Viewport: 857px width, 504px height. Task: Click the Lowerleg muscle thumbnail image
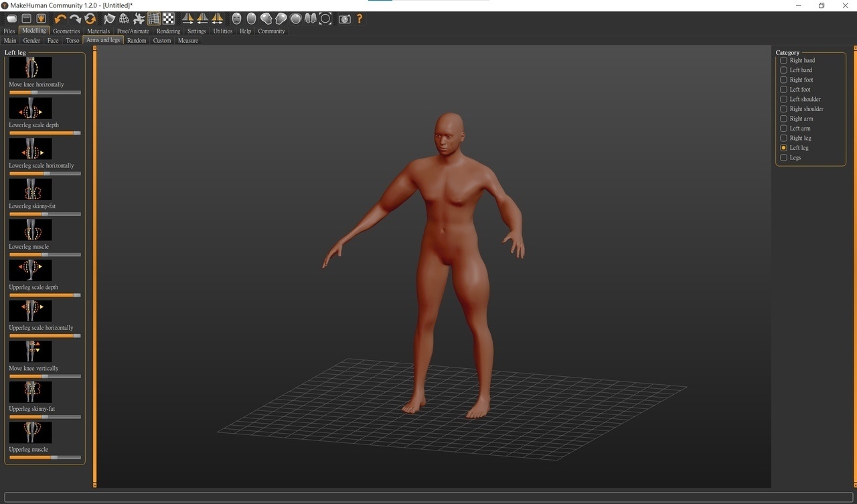coord(30,230)
